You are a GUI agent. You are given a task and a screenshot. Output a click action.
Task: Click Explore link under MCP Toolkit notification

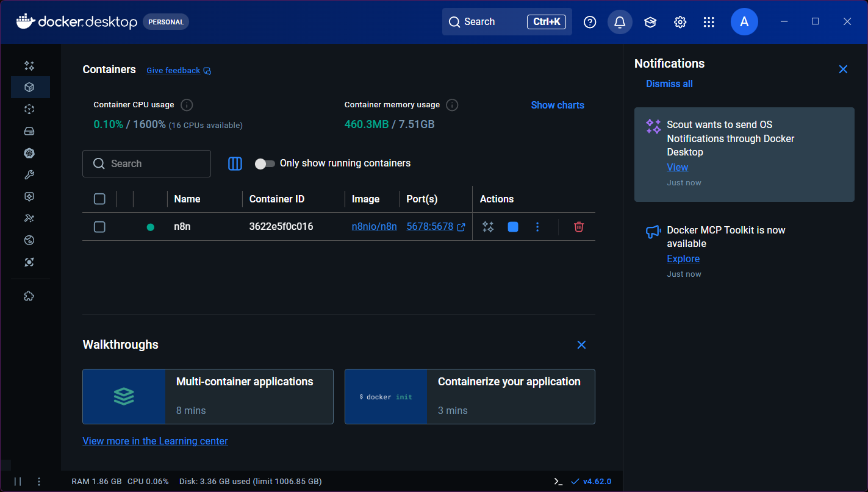click(x=683, y=258)
